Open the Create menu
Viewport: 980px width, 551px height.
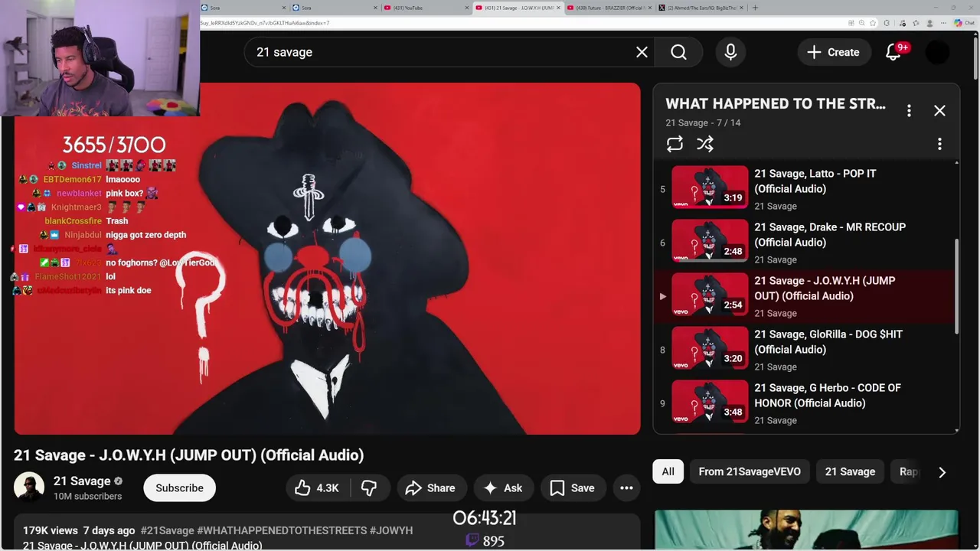coord(833,52)
